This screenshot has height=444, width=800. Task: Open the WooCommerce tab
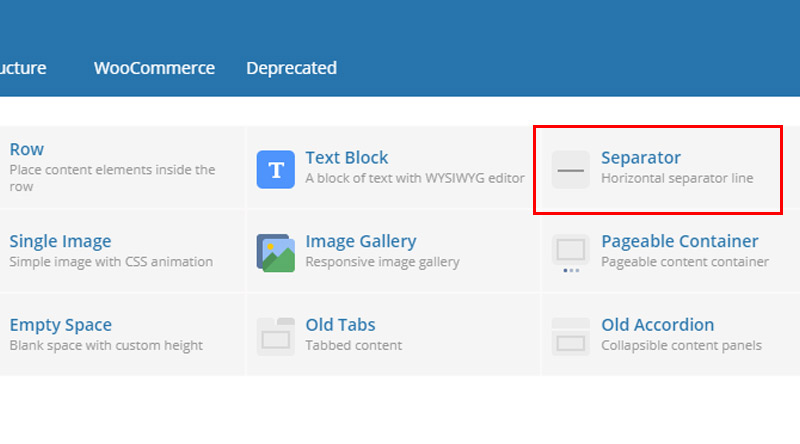pyautogui.click(x=154, y=68)
